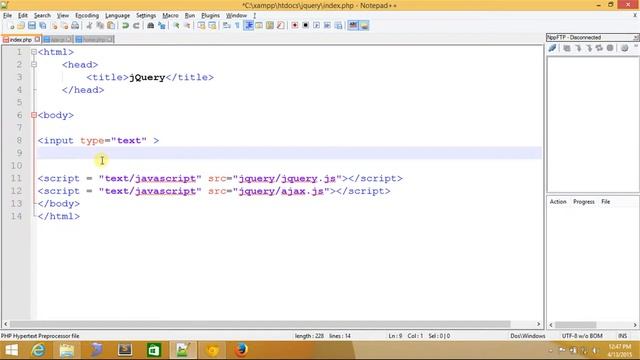
Task: Open NppFTP settings gear icon
Action: coord(624,48)
